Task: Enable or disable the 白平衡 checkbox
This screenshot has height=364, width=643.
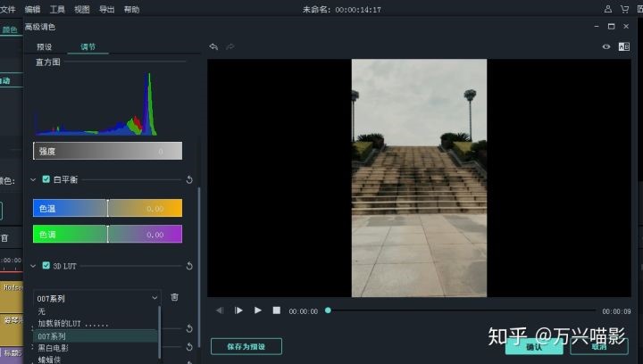Action: click(46, 179)
